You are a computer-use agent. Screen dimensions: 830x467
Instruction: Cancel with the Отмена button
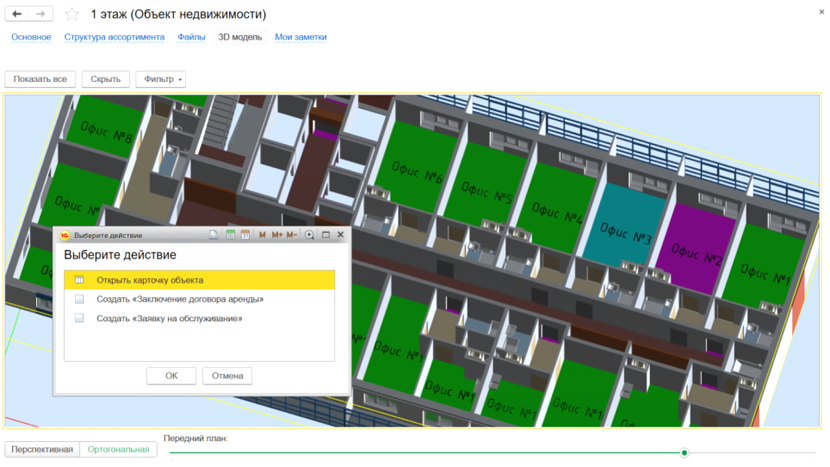pos(228,375)
